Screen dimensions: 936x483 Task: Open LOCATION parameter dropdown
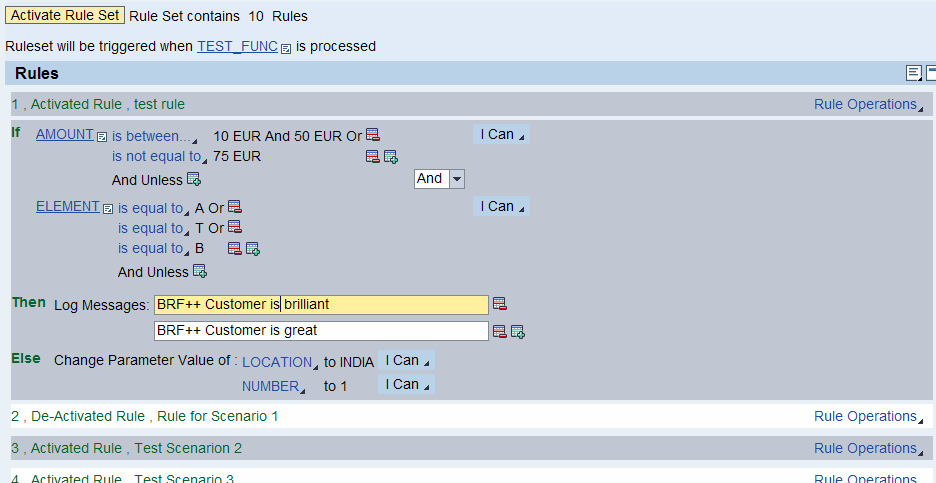(x=280, y=362)
